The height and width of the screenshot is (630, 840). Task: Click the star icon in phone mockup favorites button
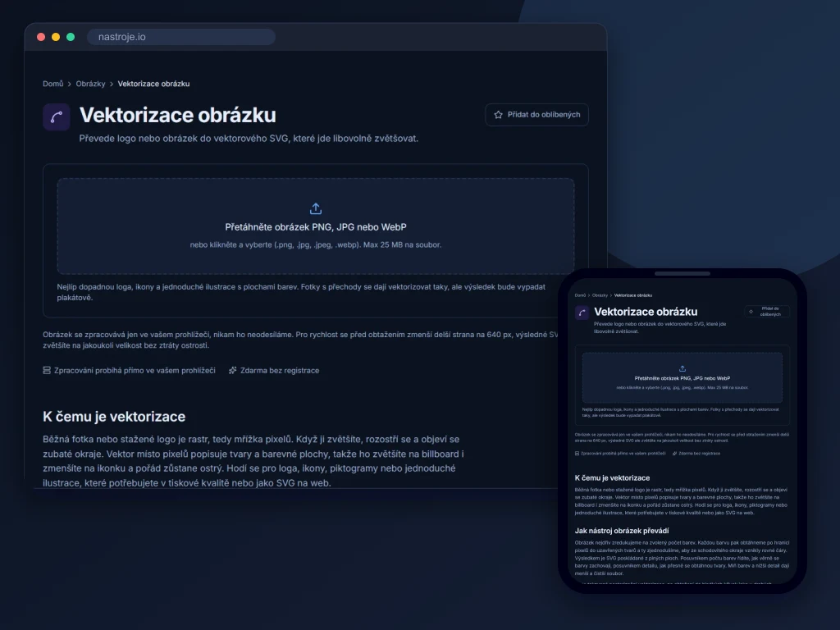pos(751,311)
